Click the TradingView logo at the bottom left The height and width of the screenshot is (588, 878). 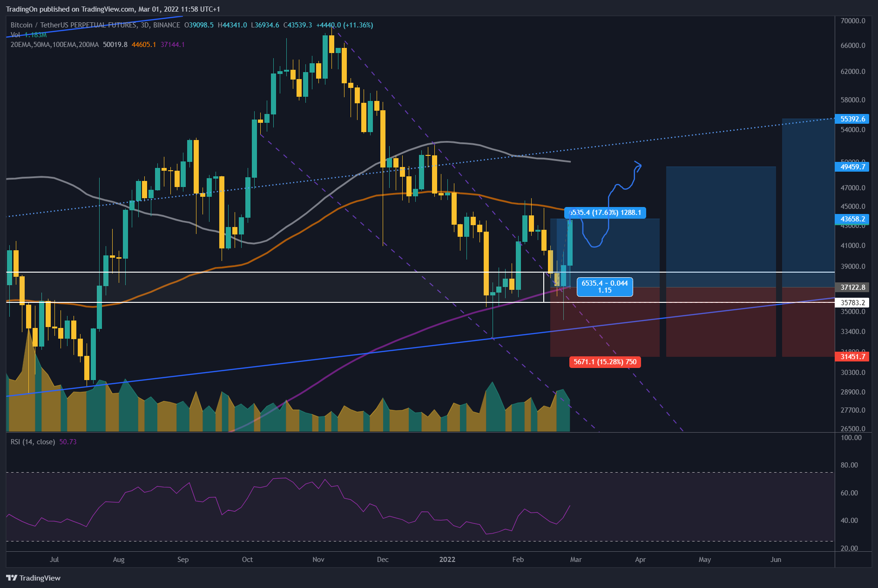(x=33, y=578)
